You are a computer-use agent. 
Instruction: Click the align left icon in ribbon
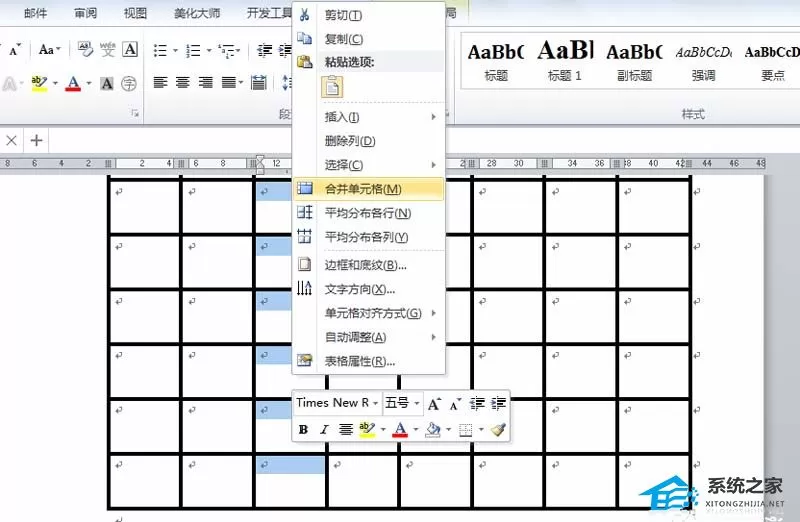click(161, 82)
